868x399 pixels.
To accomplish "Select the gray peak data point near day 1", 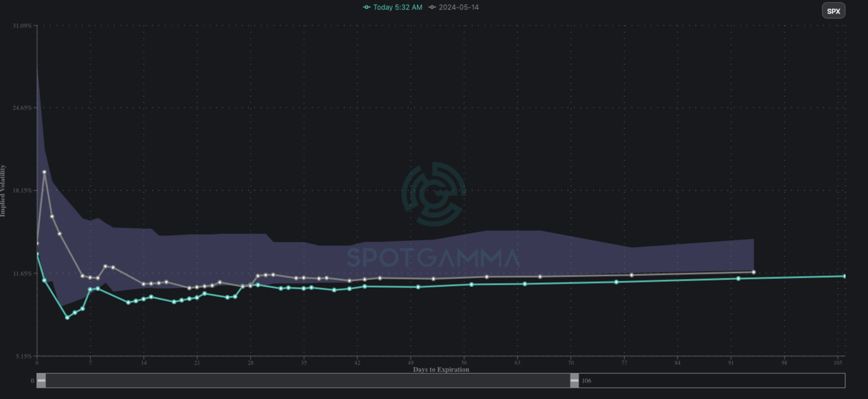I will click(44, 172).
